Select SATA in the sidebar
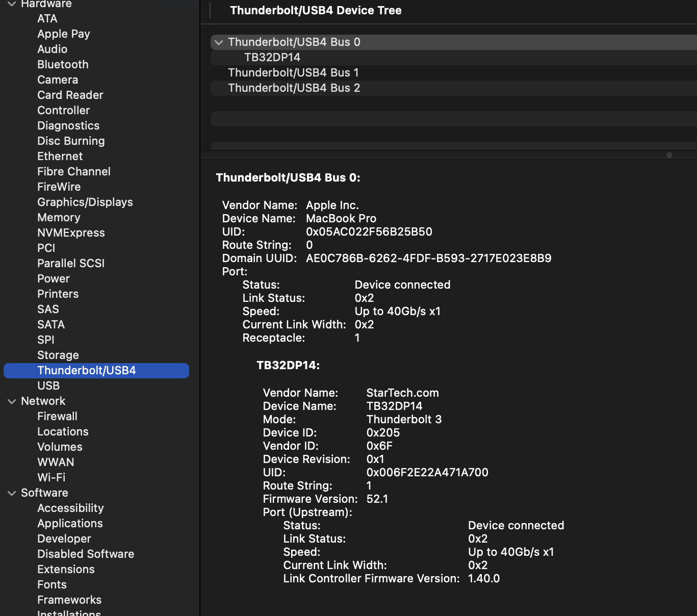Image resolution: width=697 pixels, height=616 pixels. point(51,325)
